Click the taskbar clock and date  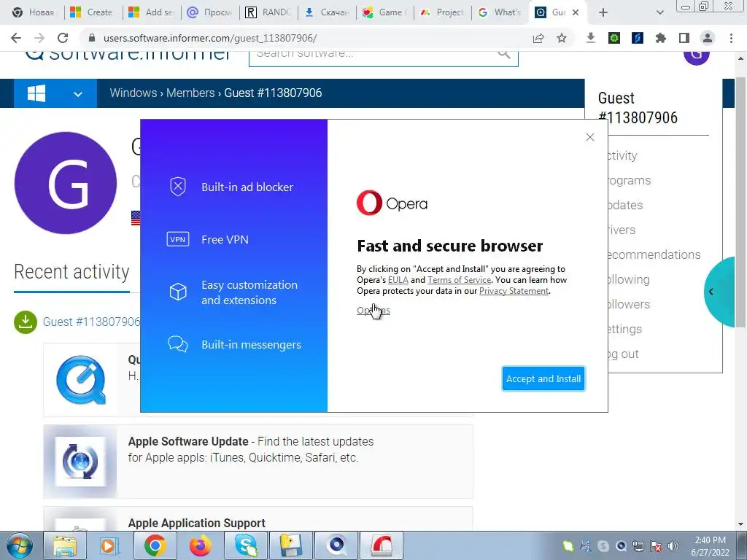(x=710, y=546)
